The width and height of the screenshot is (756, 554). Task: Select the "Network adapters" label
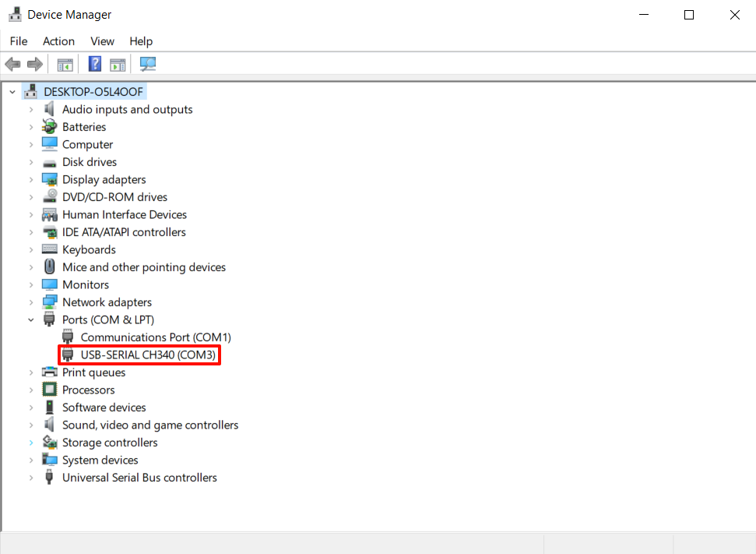tap(107, 302)
